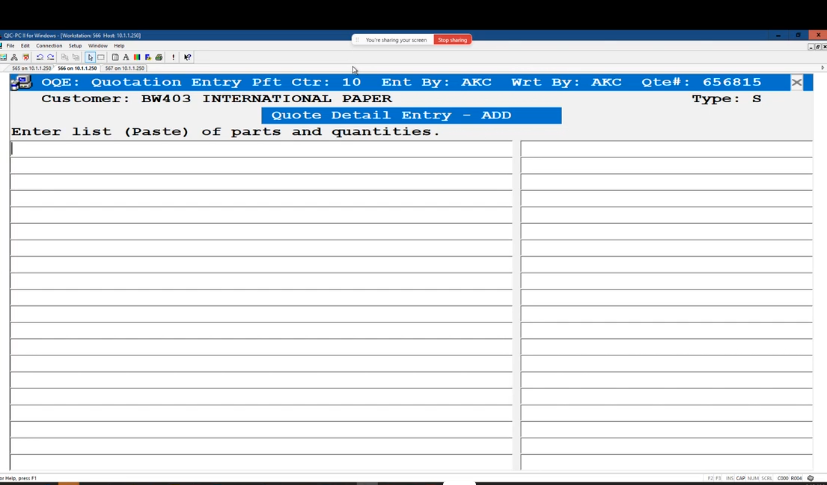Open the Edit menu
This screenshot has height=485, width=827.
tap(25, 46)
